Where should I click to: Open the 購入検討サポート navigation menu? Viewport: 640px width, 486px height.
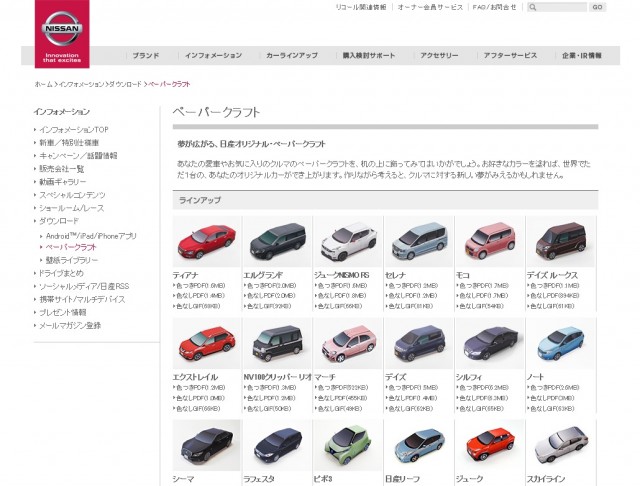(369, 55)
